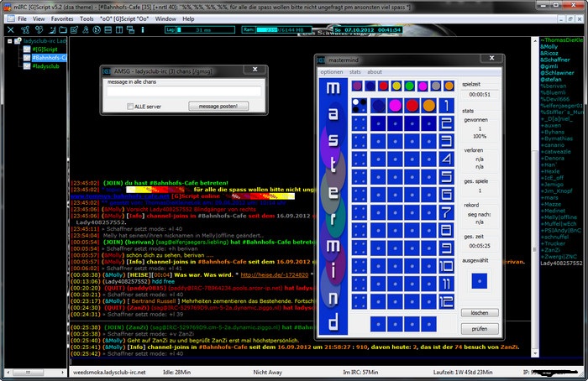Select nick Lady408257552 in the nick list
Screen dimensions: 588x381
[x=561, y=264]
